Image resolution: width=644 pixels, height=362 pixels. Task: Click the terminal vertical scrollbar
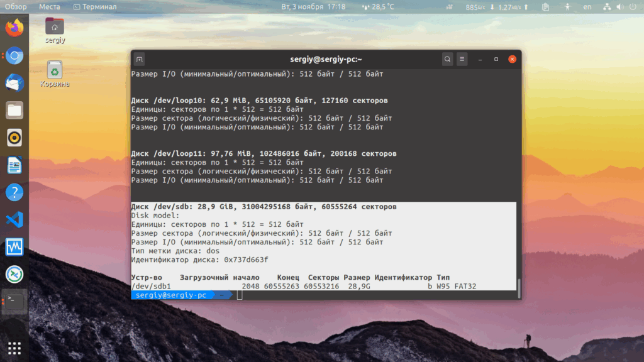click(519, 288)
